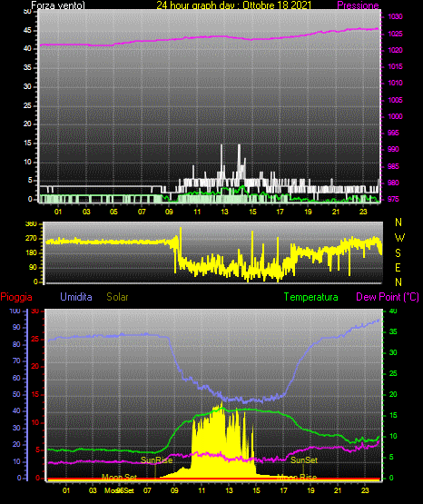Click the pressure axis value 1030
Viewport: 423px width, 504px height.
[x=395, y=16]
